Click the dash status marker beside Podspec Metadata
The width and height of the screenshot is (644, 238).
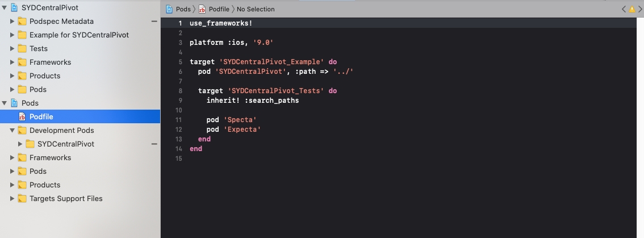(154, 22)
